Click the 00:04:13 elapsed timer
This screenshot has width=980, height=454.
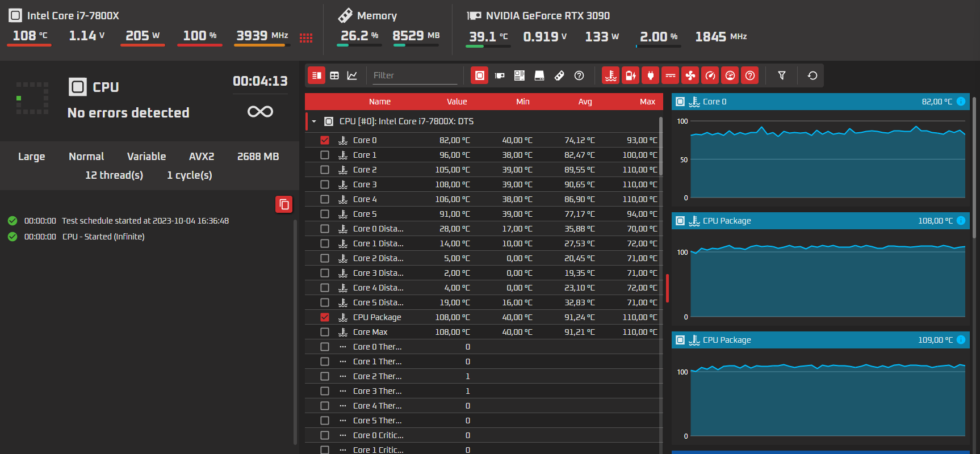click(260, 81)
